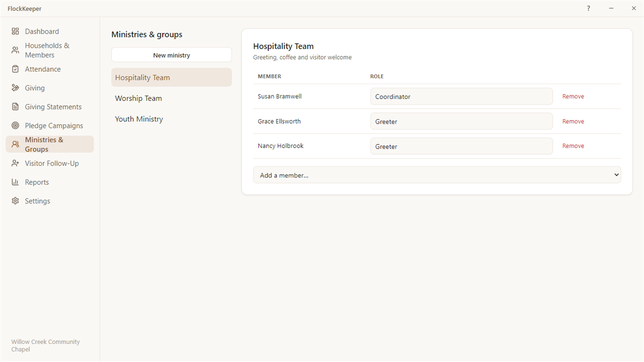Image resolution: width=644 pixels, height=362 pixels.
Task: Edit Nancy Holbrook's Greeter role field
Action: [x=461, y=146]
